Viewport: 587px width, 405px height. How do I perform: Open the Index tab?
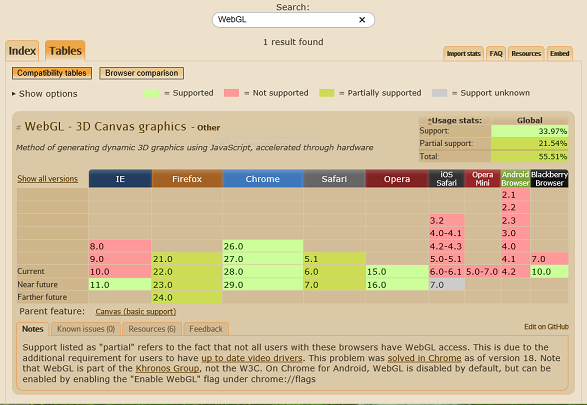[22, 51]
